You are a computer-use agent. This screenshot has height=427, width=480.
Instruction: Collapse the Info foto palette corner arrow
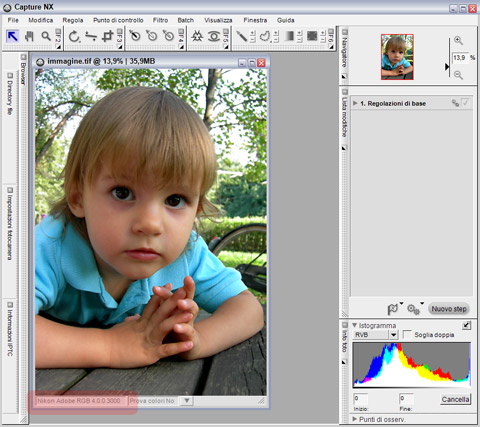344,362
